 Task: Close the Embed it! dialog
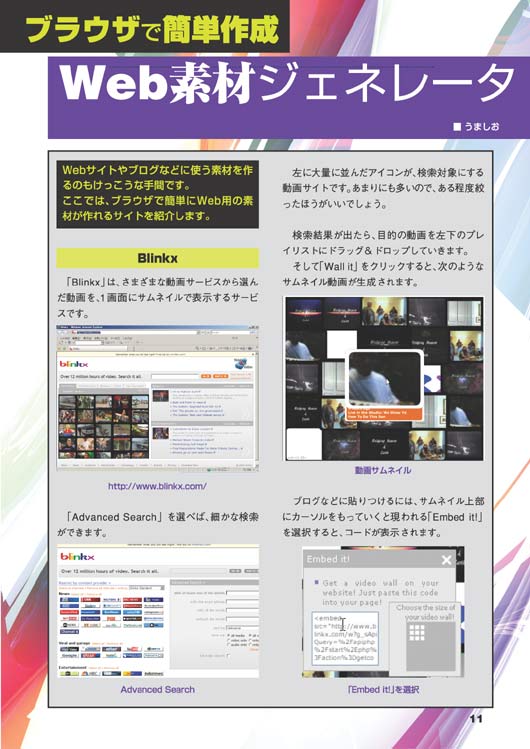pos(446,560)
